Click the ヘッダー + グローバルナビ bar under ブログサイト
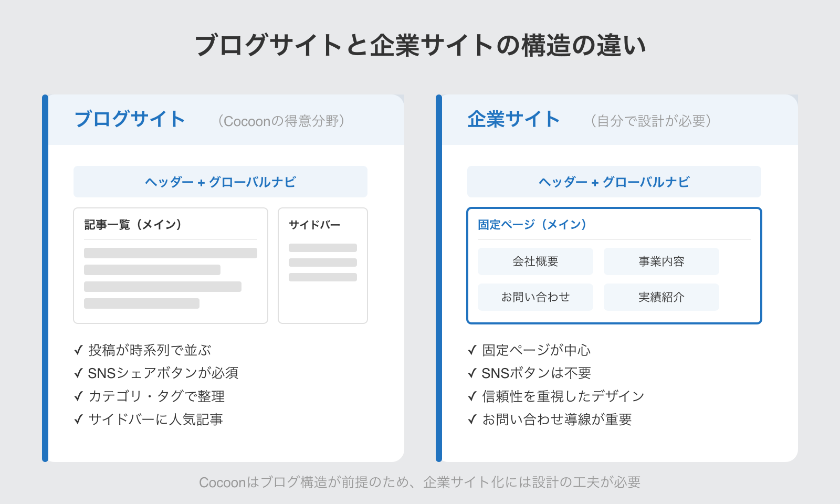The image size is (840, 504). pos(220,182)
